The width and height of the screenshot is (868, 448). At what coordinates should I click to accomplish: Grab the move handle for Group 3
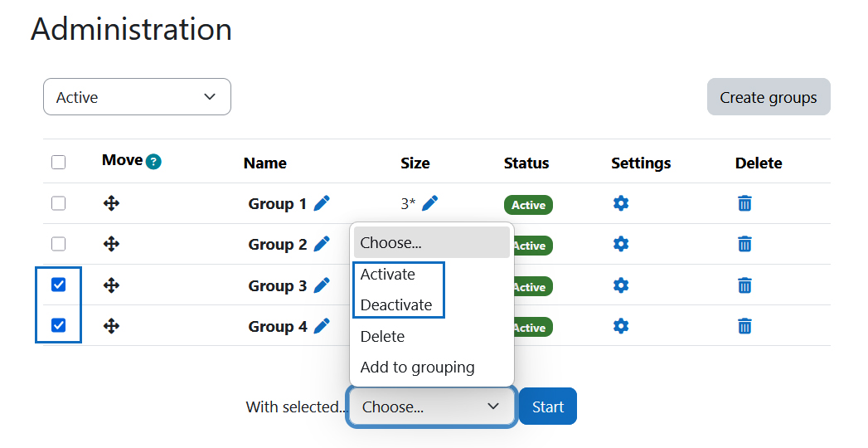click(111, 285)
